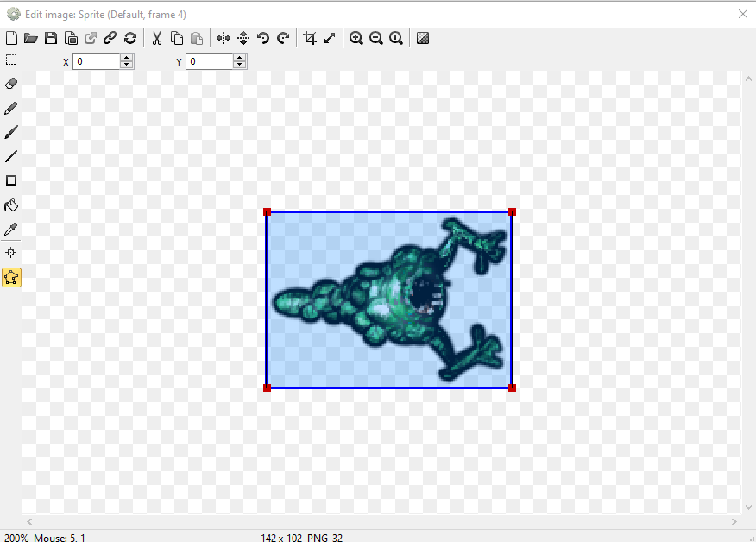Select the Set origin and image points tool
The width and height of the screenshot is (756, 542).
tap(11, 253)
